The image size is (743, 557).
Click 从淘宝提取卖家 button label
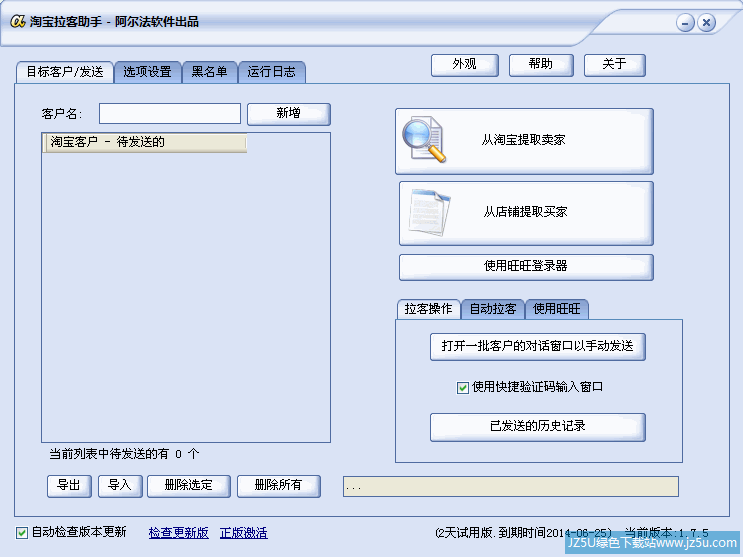click(523, 140)
